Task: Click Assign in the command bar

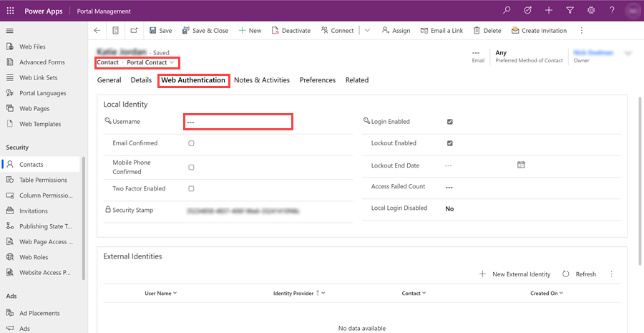Action: [x=396, y=30]
